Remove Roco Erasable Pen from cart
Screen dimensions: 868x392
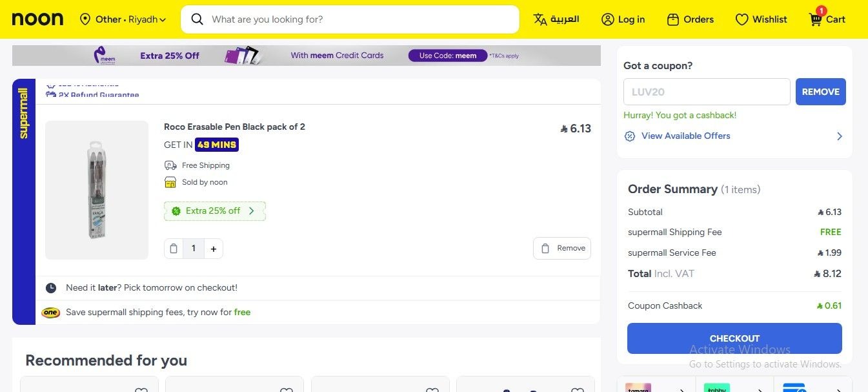562,248
